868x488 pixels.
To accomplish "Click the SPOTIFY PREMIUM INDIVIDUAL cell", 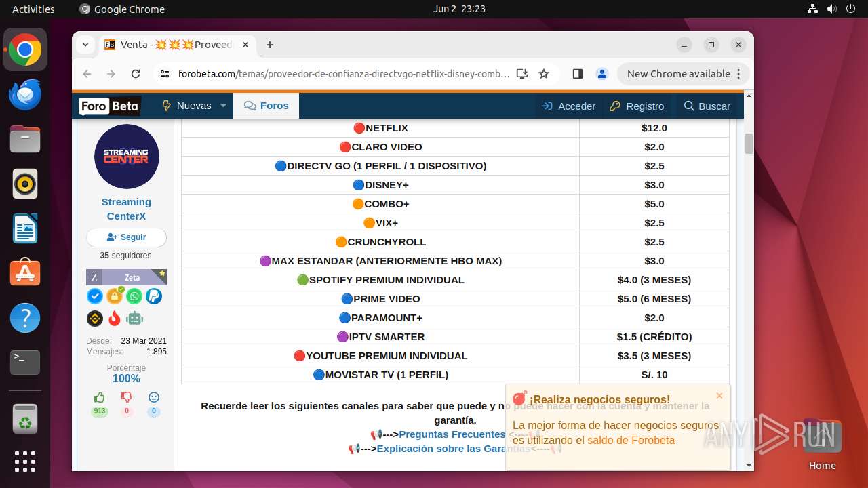I will coord(380,280).
